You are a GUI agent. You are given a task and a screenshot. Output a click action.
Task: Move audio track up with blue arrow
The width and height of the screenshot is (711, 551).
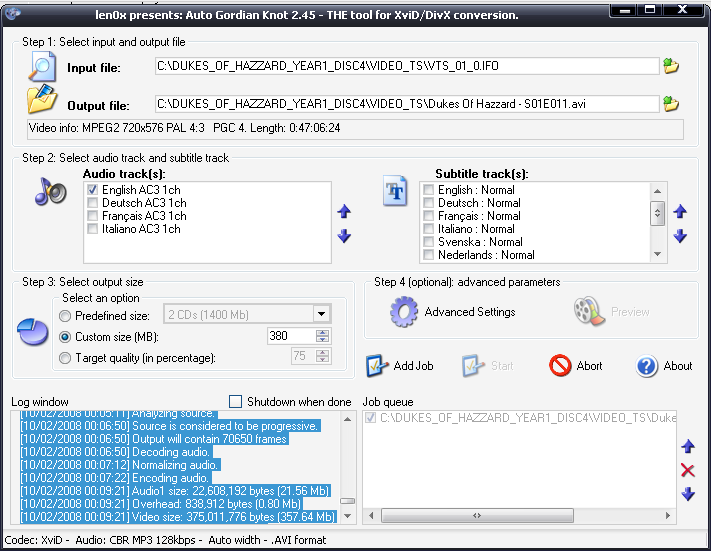point(344,212)
